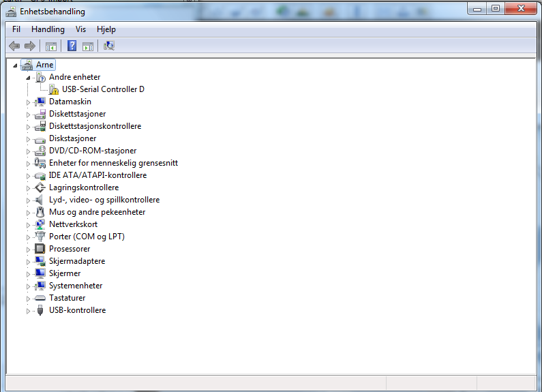Collapse the Andre enheter category
This screenshot has height=392, width=542.
pyautogui.click(x=28, y=78)
